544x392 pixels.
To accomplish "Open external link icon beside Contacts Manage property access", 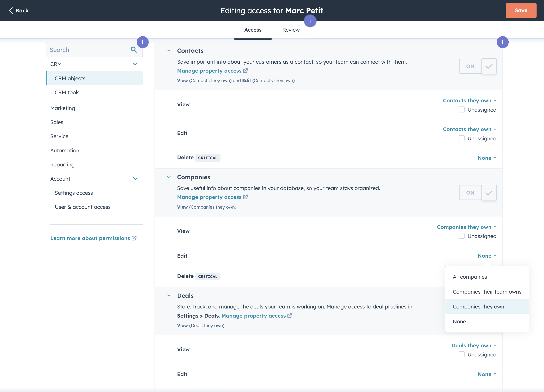I will [245, 71].
